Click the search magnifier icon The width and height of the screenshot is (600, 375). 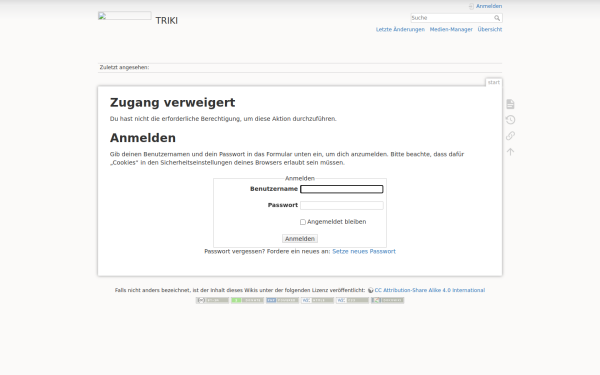pyautogui.click(x=497, y=18)
